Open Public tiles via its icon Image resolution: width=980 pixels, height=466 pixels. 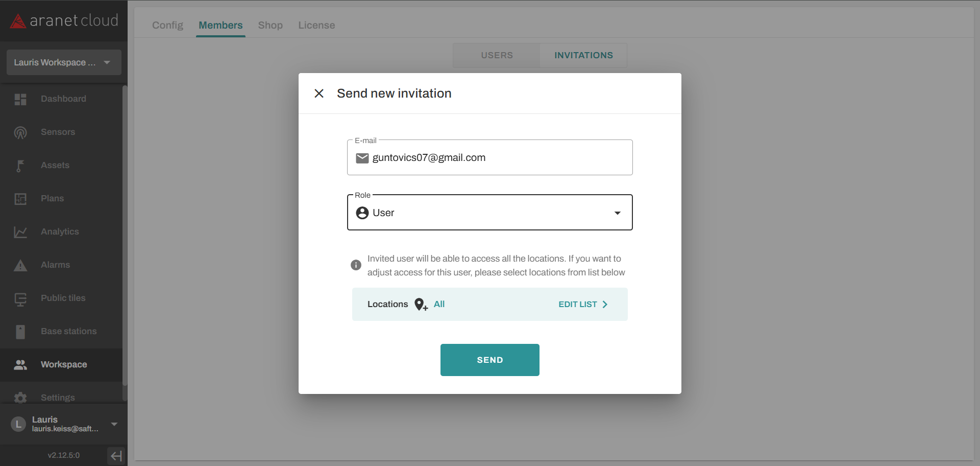pos(20,298)
